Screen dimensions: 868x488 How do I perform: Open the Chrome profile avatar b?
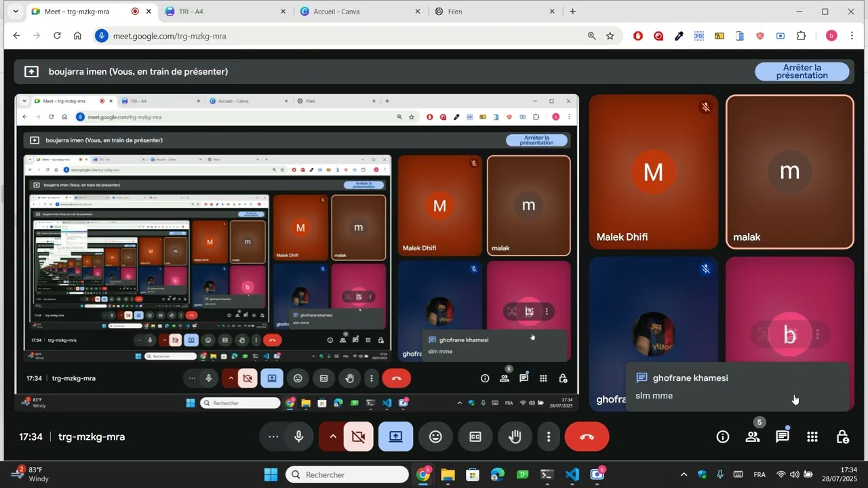pos(831,36)
